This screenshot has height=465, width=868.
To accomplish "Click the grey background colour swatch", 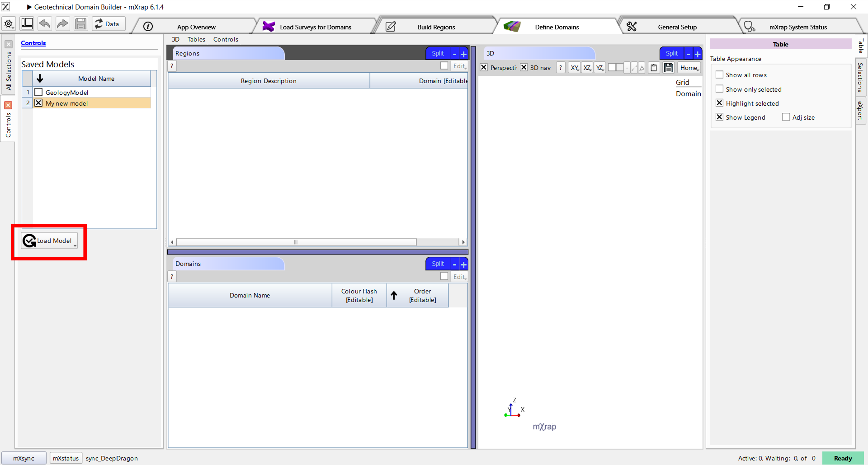I will (620, 67).
